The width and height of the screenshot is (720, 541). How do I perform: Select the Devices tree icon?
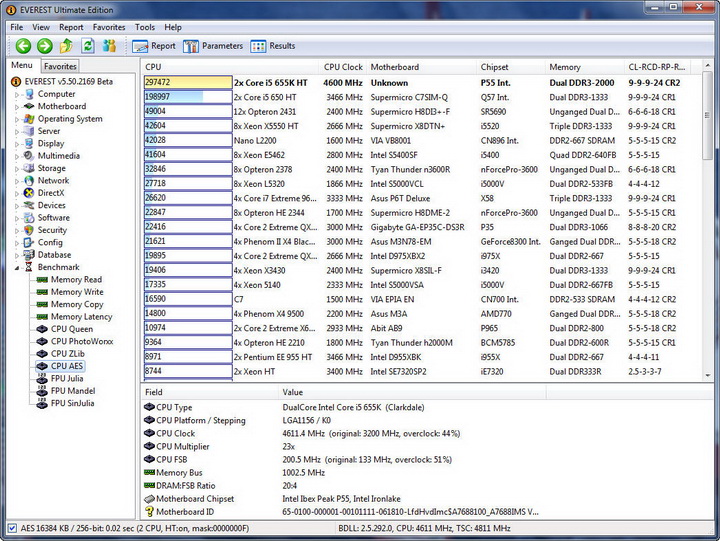pyautogui.click(x=29, y=205)
